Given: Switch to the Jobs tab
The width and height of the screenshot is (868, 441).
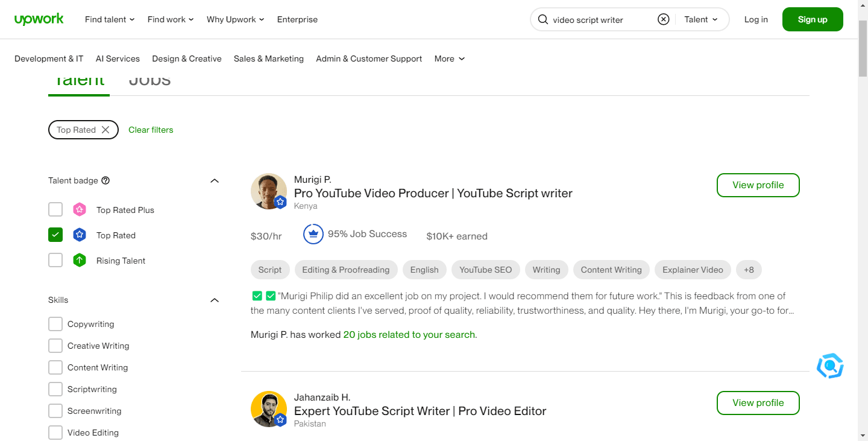Looking at the screenshot, I should click(149, 81).
